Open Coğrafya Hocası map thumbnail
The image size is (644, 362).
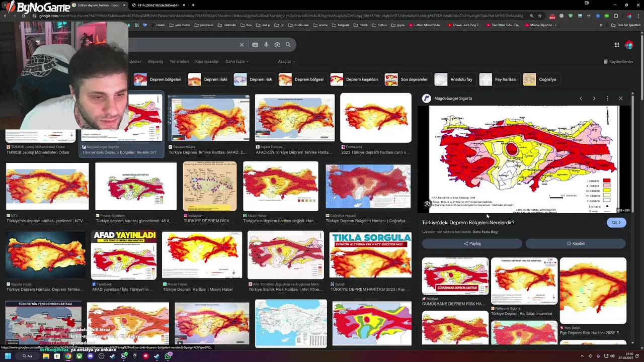pos(368,186)
